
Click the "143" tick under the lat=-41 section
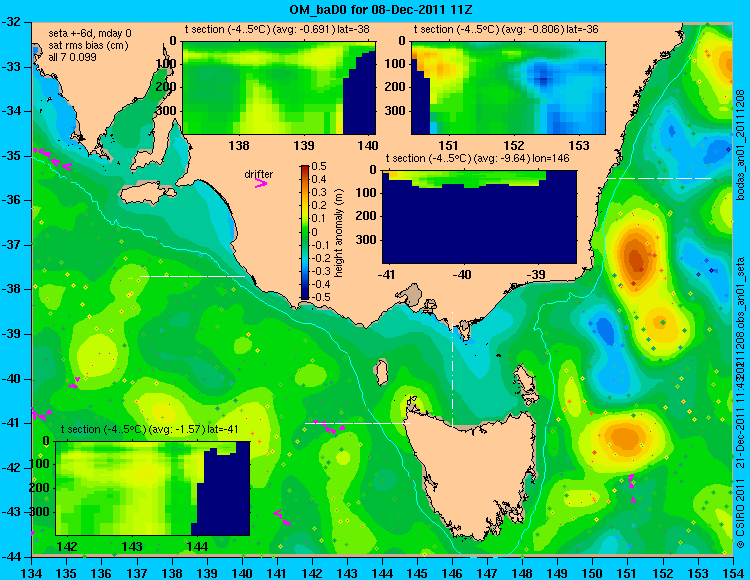pyautogui.click(x=132, y=546)
